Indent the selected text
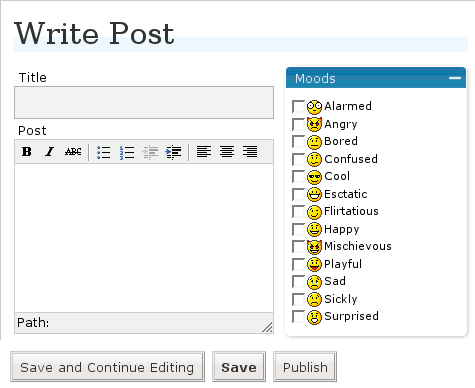Screen dimensions: 475x388 (173, 152)
